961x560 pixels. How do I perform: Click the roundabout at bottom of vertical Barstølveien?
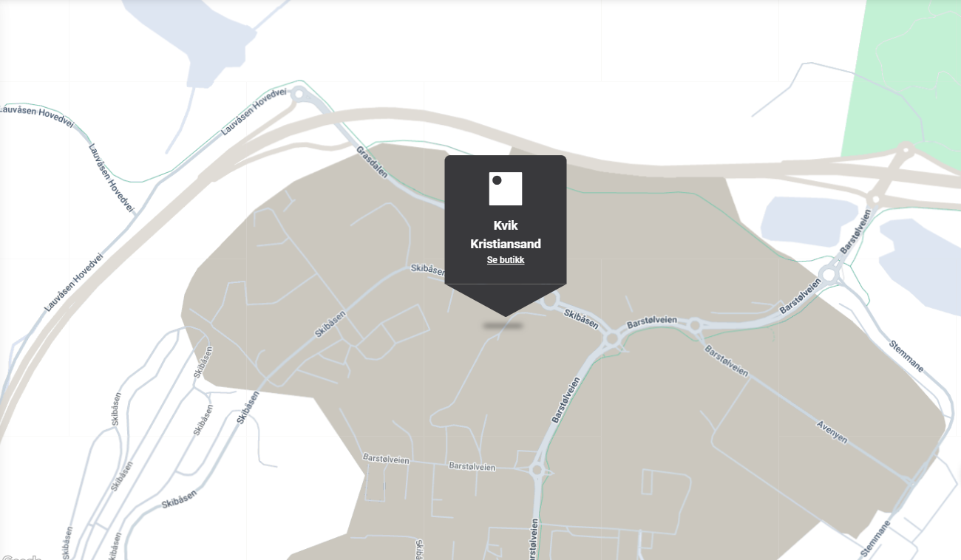pos(537,469)
